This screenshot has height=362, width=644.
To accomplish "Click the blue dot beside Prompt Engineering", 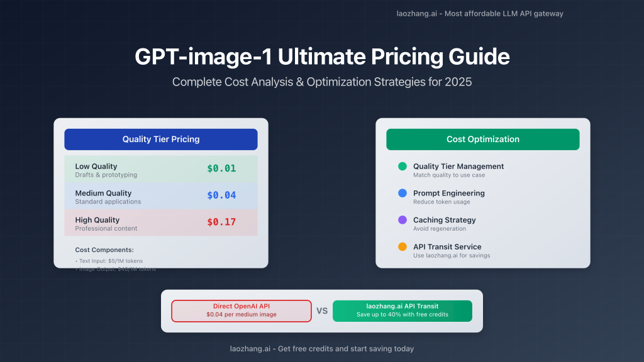I will [x=402, y=193].
